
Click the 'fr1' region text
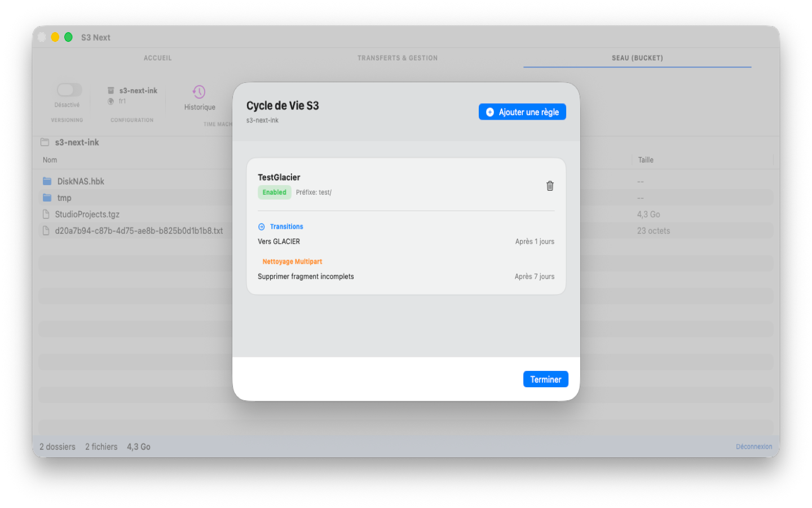pyautogui.click(x=122, y=102)
